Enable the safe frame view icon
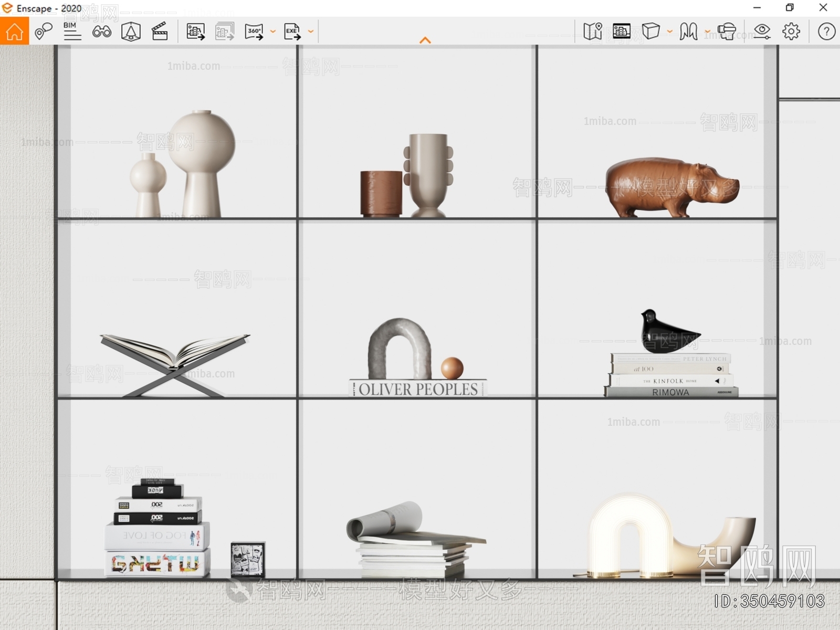840x630 pixels. (131, 31)
